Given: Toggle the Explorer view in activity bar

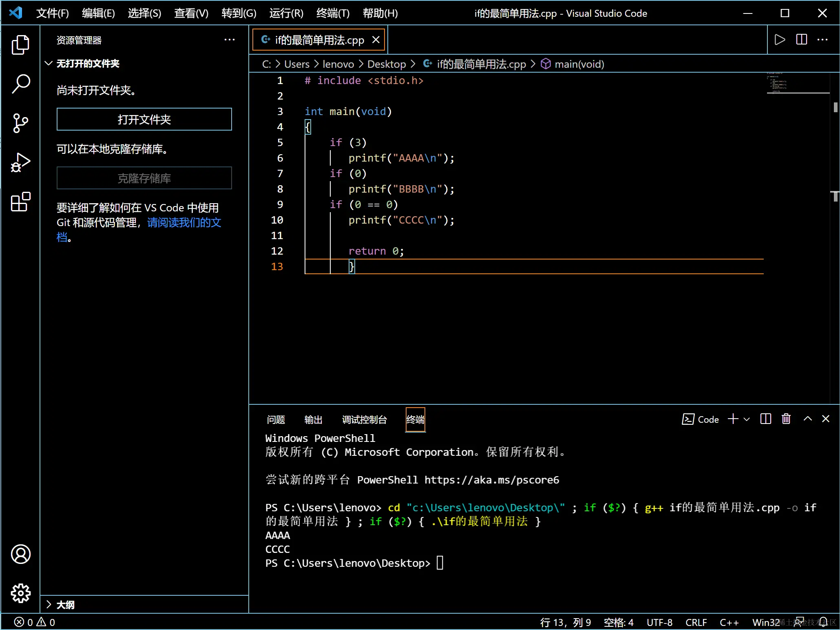Looking at the screenshot, I should pyautogui.click(x=20, y=45).
